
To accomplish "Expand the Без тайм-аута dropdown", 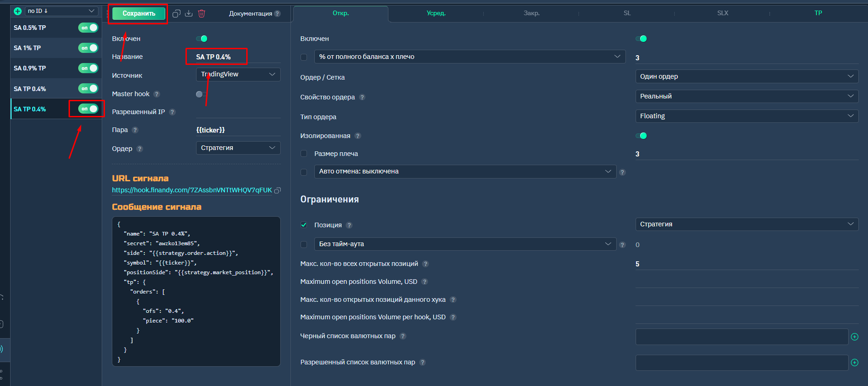I will click(465, 244).
